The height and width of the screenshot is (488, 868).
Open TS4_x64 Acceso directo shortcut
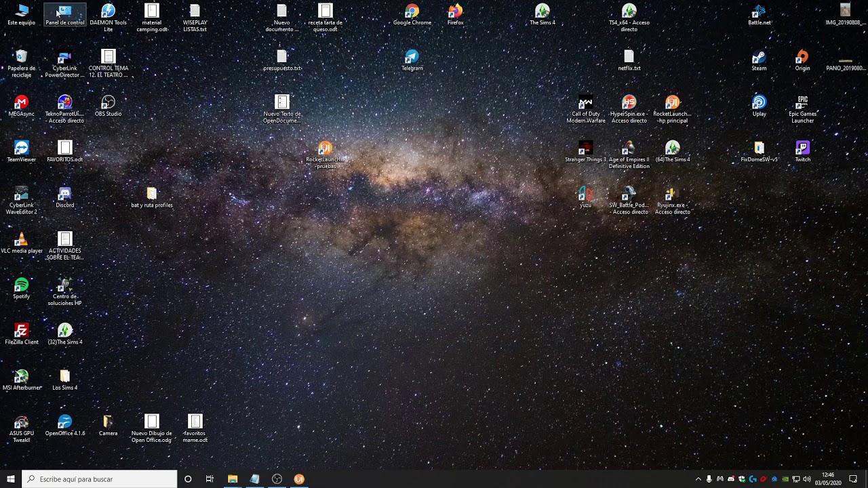(629, 18)
